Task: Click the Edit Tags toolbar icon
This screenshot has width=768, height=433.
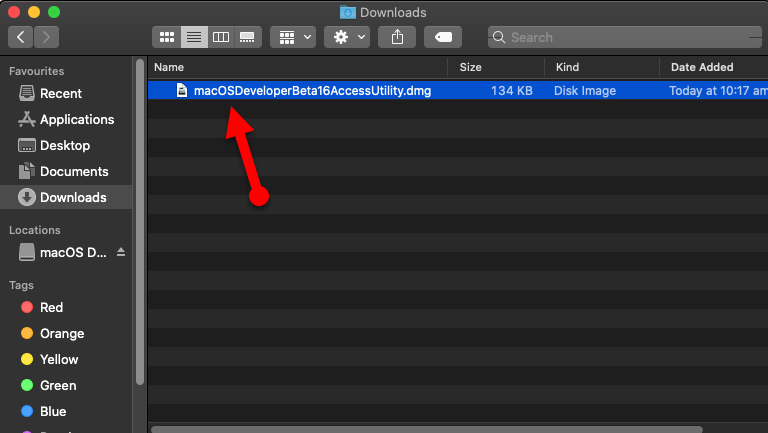Action: click(442, 37)
